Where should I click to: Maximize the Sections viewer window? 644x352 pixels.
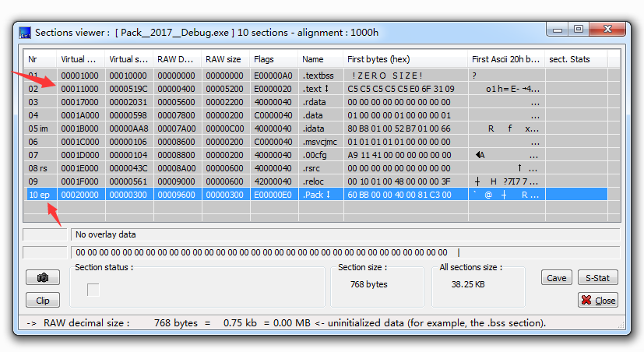point(579,30)
